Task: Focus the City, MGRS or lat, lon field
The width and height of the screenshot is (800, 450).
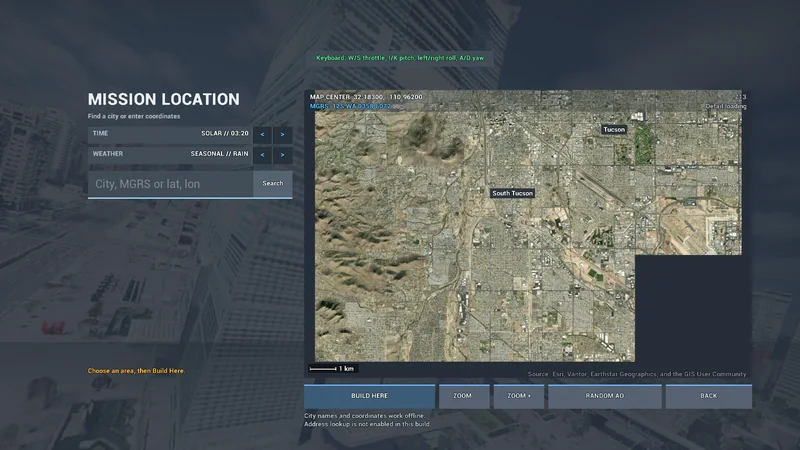Action: (x=170, y=184)
